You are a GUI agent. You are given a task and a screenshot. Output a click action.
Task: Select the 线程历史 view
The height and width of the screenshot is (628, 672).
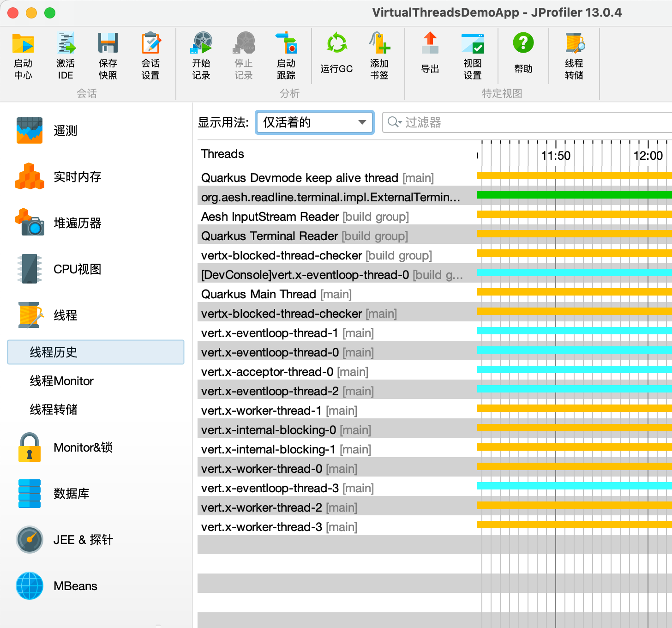(96, 352)
